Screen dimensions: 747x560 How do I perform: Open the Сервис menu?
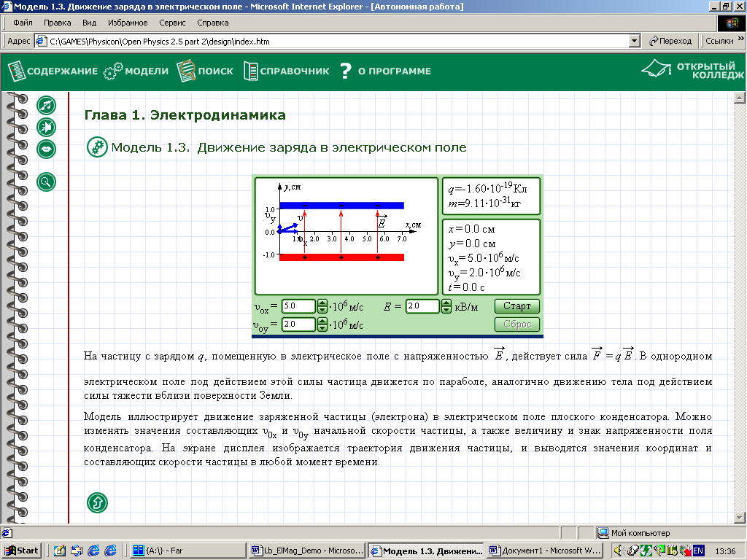click(172, 23)
